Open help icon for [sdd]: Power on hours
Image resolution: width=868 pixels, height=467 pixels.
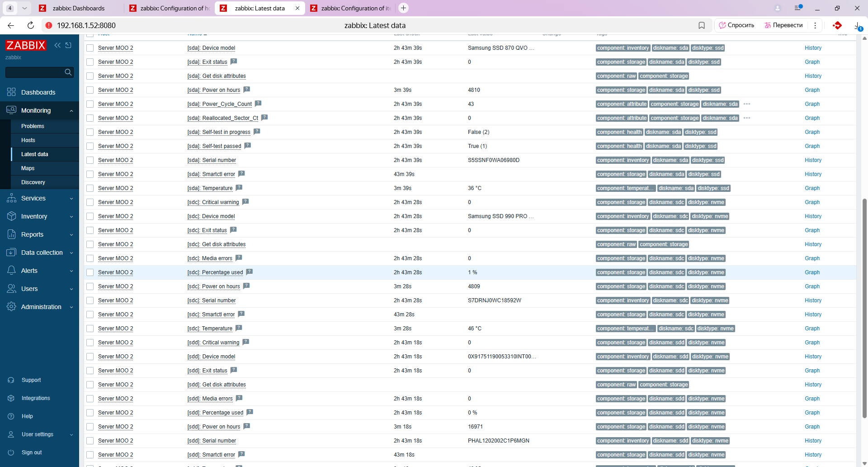pos(247,426)
